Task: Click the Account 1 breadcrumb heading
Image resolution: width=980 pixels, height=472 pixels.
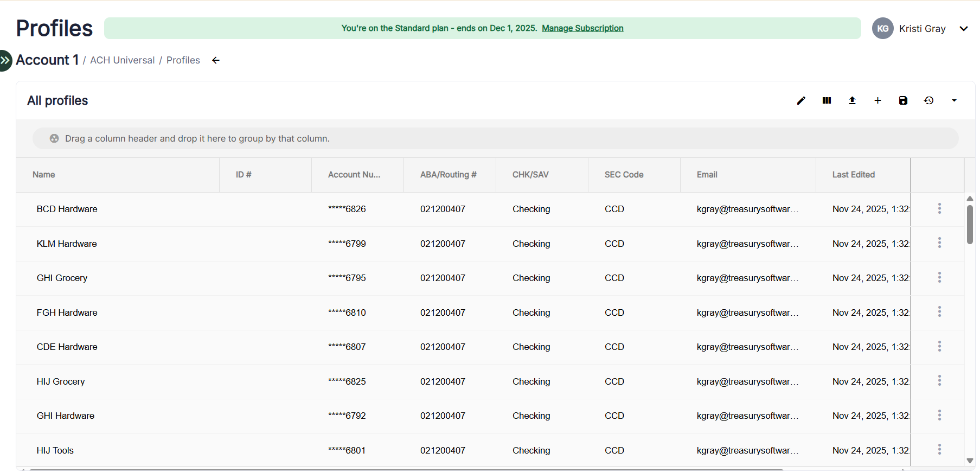Action: tap(47, 60)
